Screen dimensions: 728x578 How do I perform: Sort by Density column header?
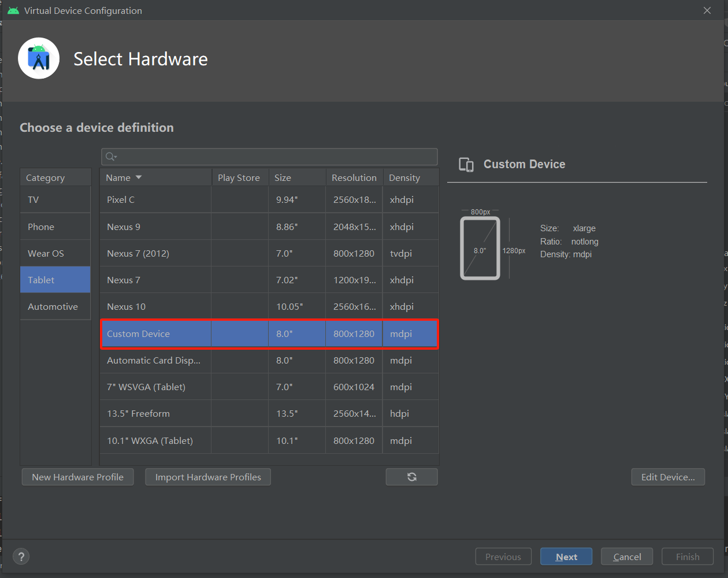pos(411,177)
